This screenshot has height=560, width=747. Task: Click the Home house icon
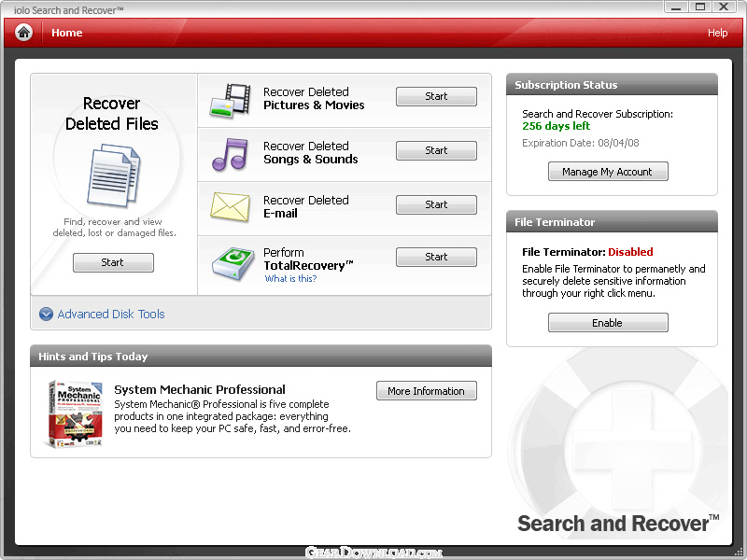24,33
